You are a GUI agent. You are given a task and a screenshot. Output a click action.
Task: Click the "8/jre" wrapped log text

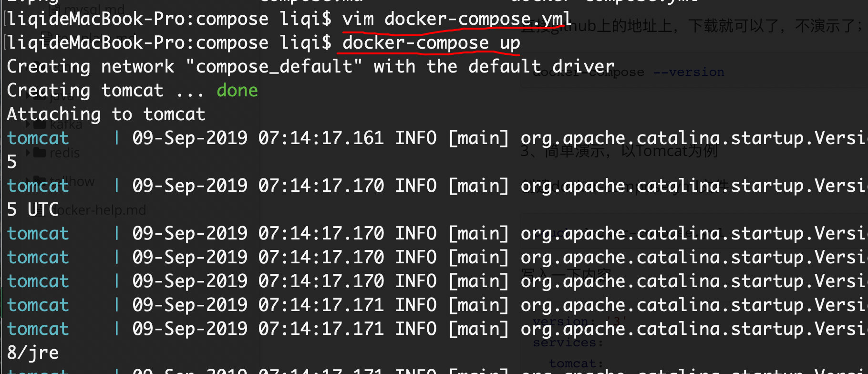33,353
